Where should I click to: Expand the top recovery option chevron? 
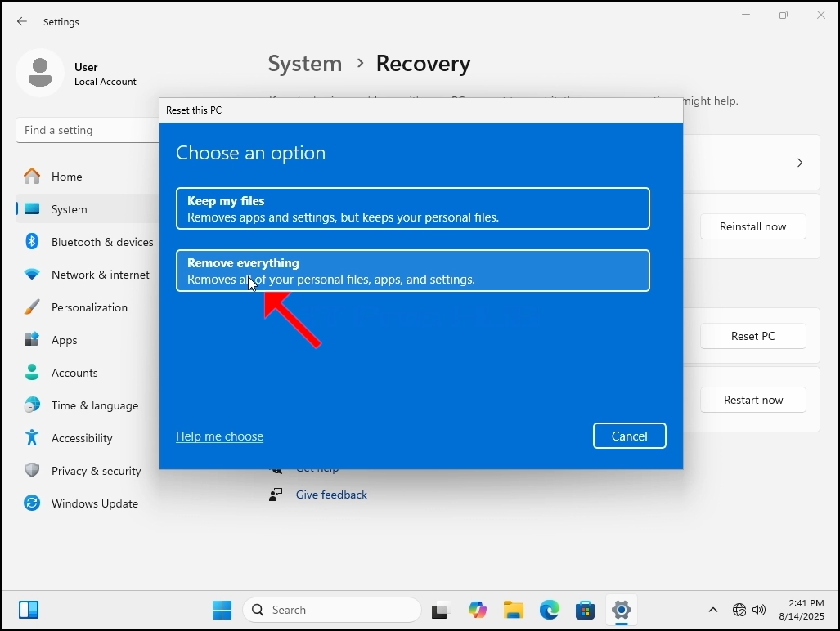[x=800, y=163]
